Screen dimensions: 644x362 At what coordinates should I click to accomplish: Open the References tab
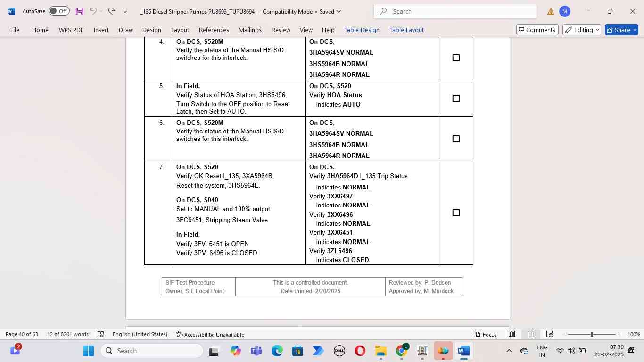[214, 30]
